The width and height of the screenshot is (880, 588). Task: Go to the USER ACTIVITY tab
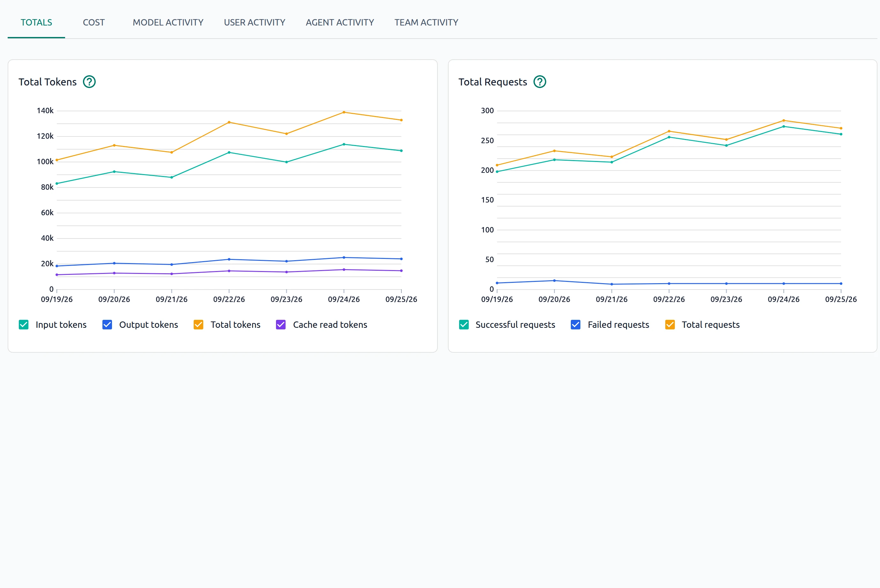pos(254,23)
